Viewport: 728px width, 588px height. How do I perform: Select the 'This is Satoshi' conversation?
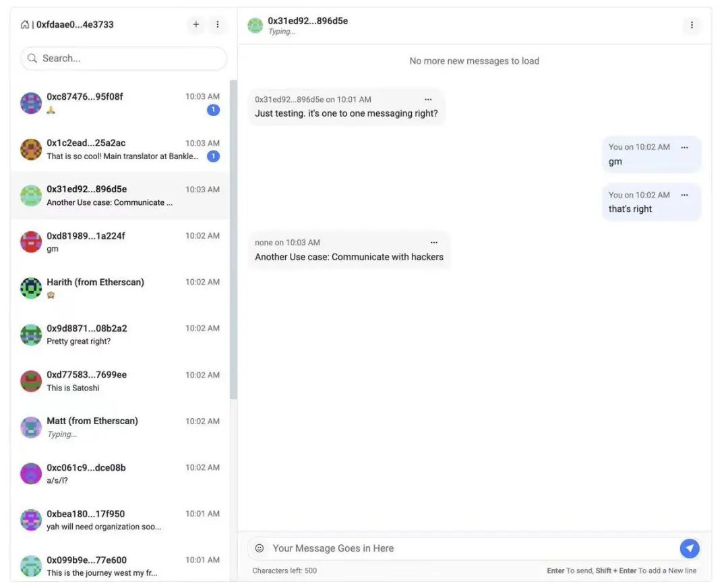tap(120, 381)
